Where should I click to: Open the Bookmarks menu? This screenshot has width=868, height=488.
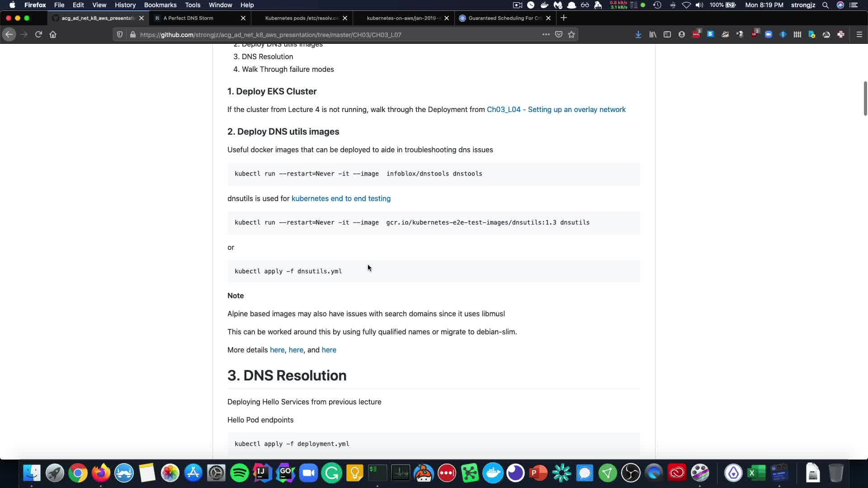click(160, 5)
